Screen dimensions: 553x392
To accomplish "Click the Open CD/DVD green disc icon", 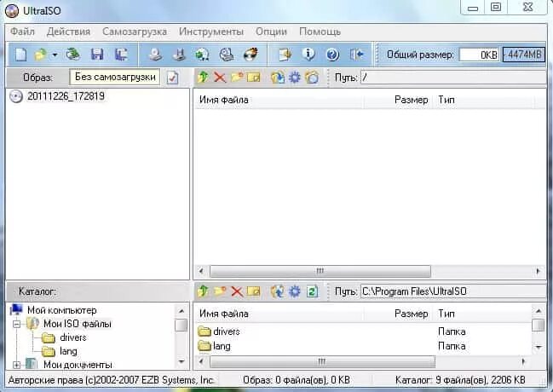I will tap(73, 55).
